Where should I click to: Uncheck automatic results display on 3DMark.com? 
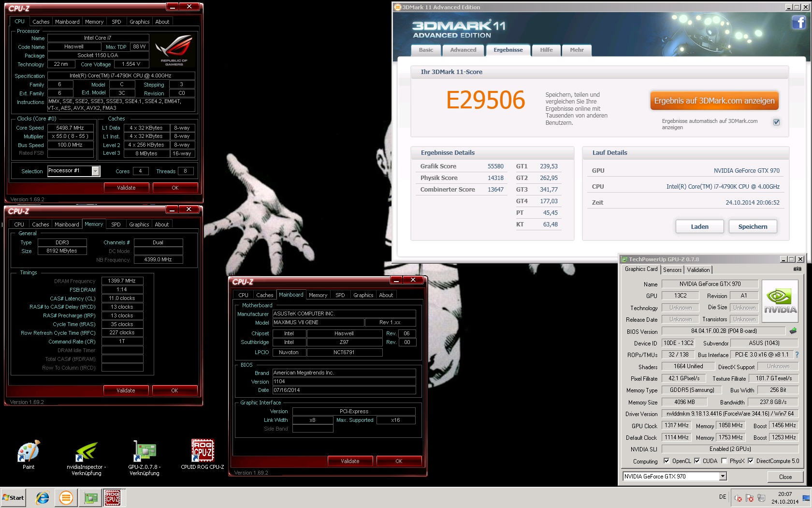776,122
